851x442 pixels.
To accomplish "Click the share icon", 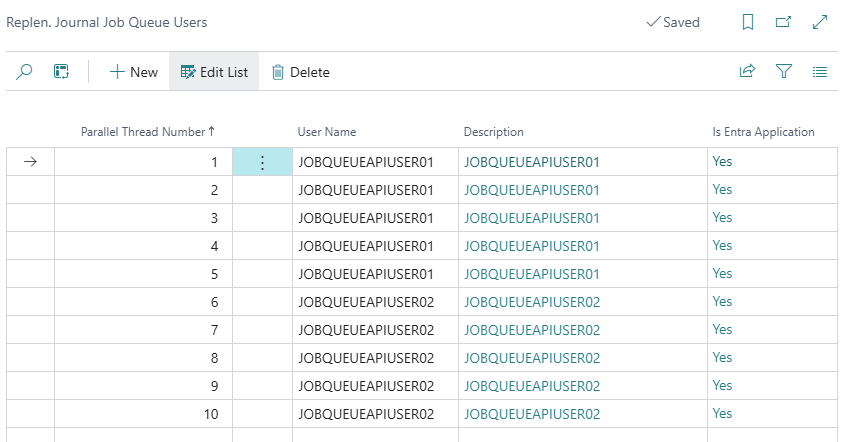I will [747, 72].
